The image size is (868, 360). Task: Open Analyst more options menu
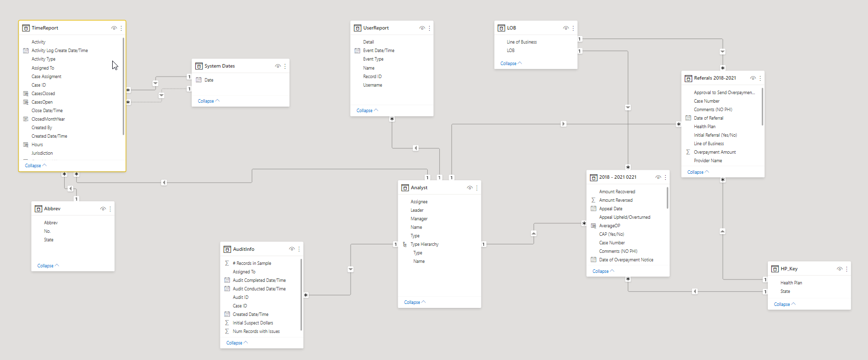click(x=477, y=188)
